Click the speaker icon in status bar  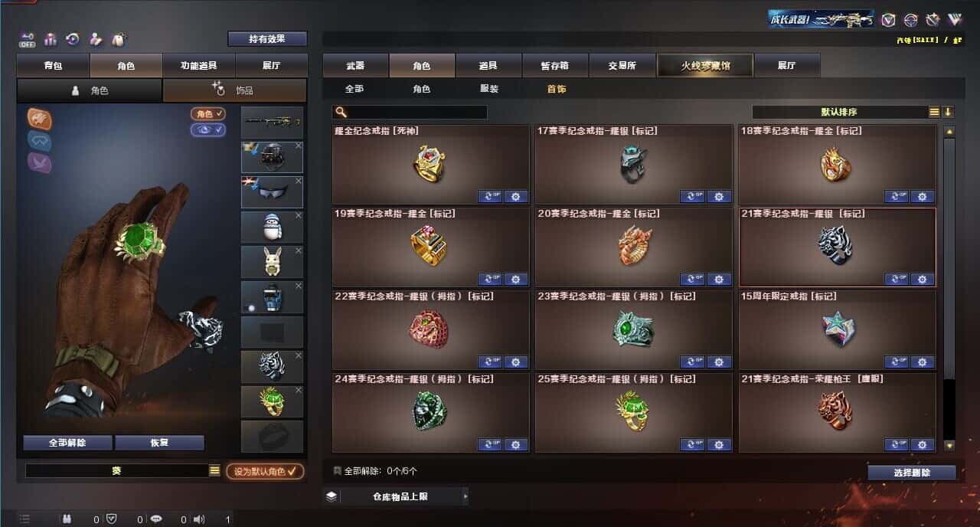(199, 519)
